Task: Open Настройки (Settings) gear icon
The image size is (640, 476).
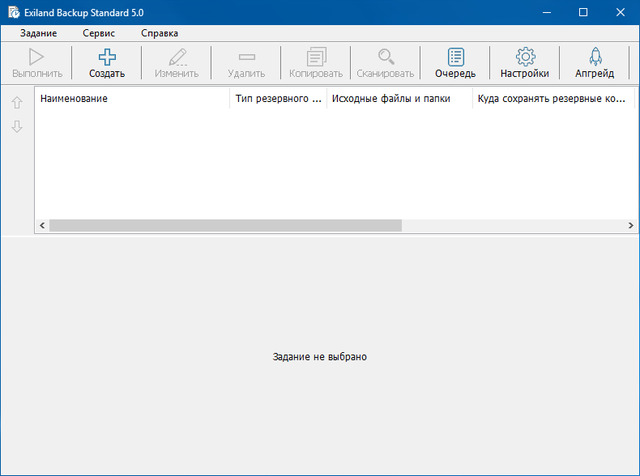Action: pyautogui.click(x=525, y=57)
